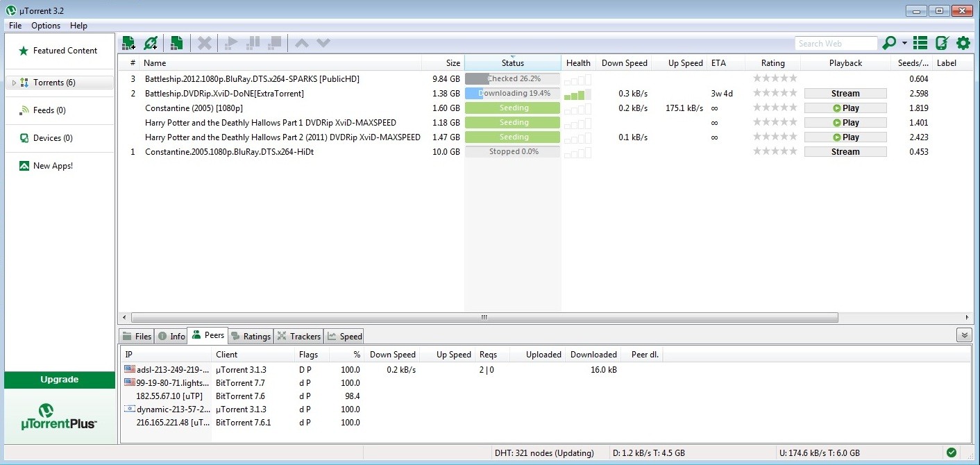980x465 pixels.
Task: Click Stream button for Battleship.DVDRip row
Action: pyautogui.click(x=845, y=94)
